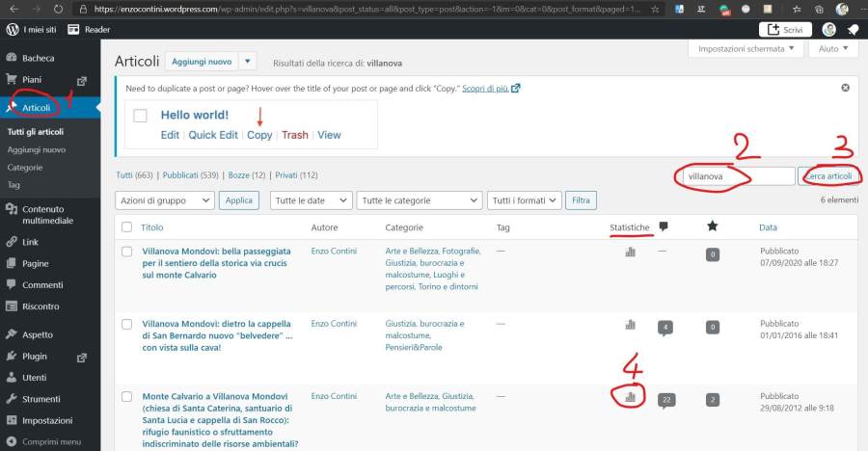Click the Cerca articoli button

coord(828,176)
